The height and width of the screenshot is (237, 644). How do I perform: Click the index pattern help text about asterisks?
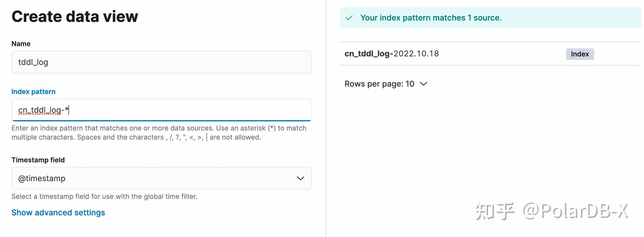coord(159,133)
